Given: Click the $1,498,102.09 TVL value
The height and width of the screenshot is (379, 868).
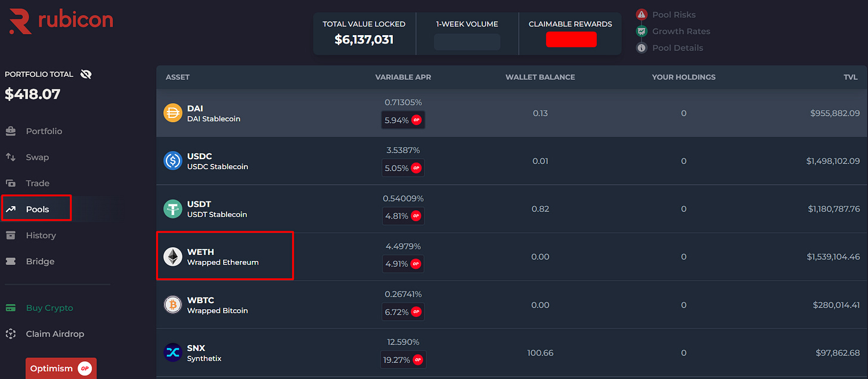Looking at the screenshot, I should 833,161.
